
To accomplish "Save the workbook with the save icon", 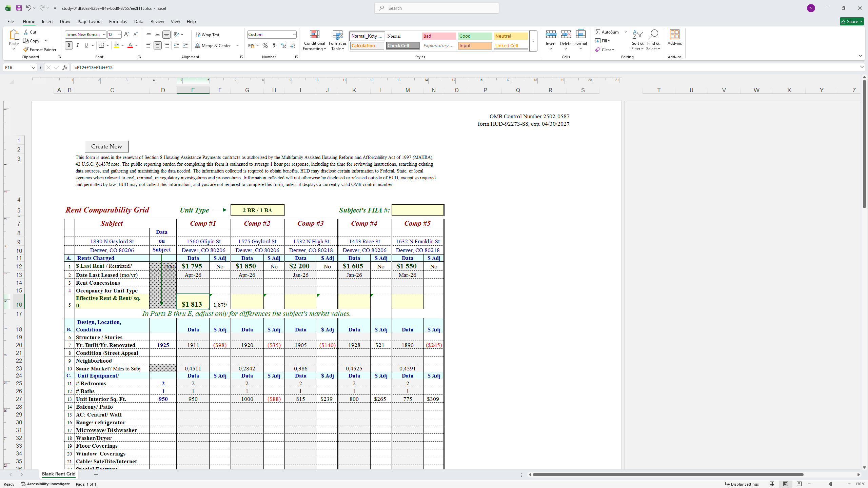I will (19, 8).
